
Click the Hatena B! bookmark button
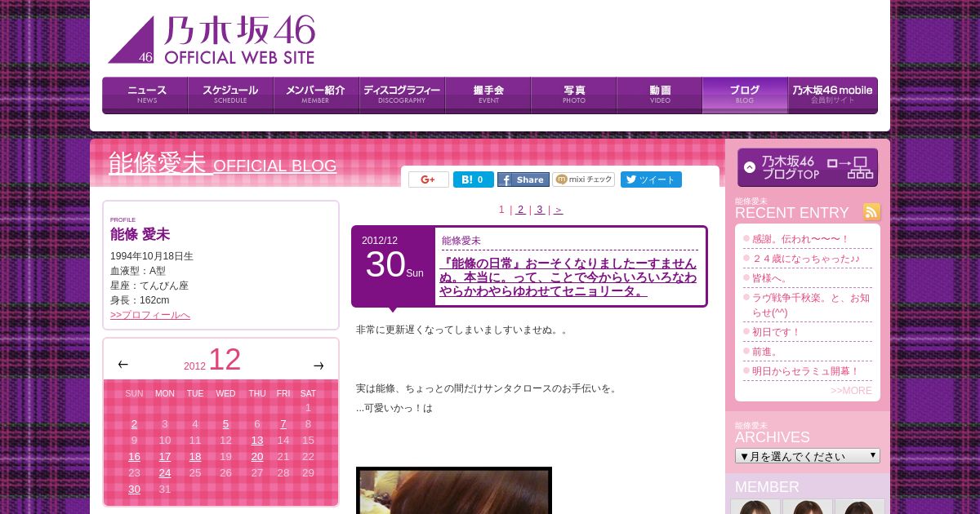(x=473, y=179)
